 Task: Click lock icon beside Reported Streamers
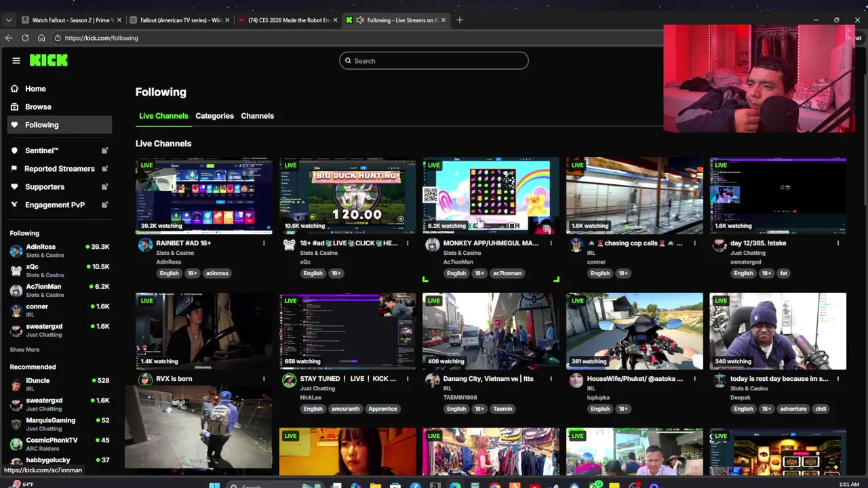coord(104,169)
